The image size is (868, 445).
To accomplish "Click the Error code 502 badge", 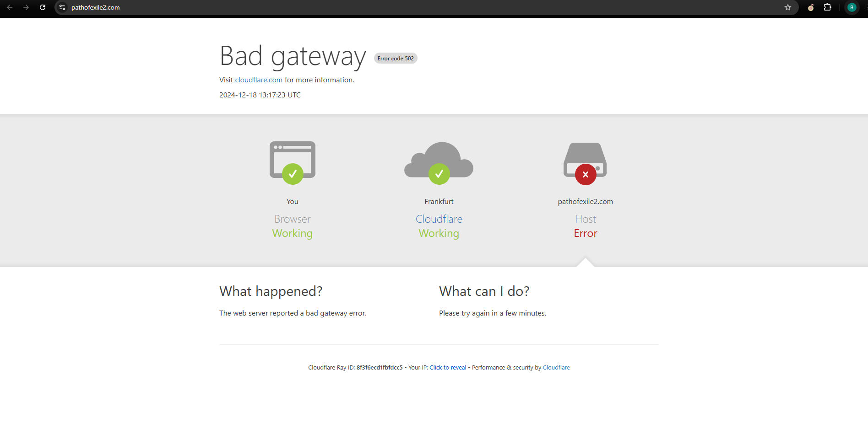I will coord(396,58).
